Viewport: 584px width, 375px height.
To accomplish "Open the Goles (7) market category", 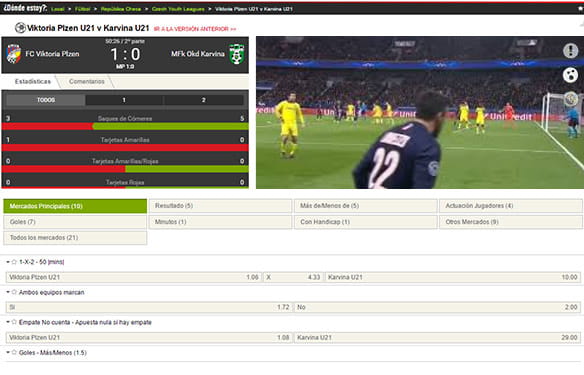I will [75, 222].
